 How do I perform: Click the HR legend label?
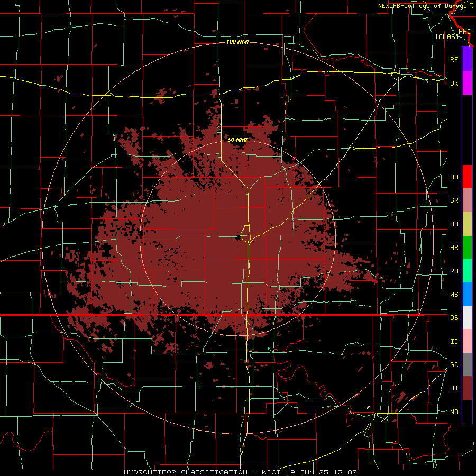(454, 248)
